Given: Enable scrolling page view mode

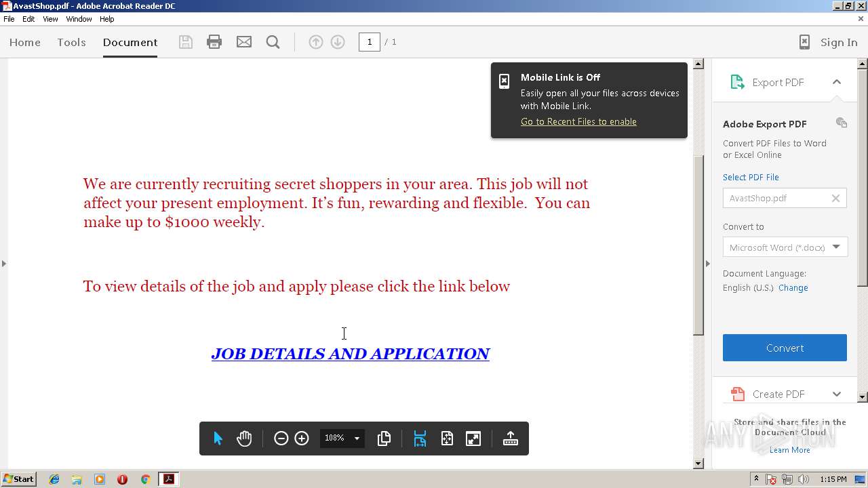Looking at the screenshot, I should point(420,439).
